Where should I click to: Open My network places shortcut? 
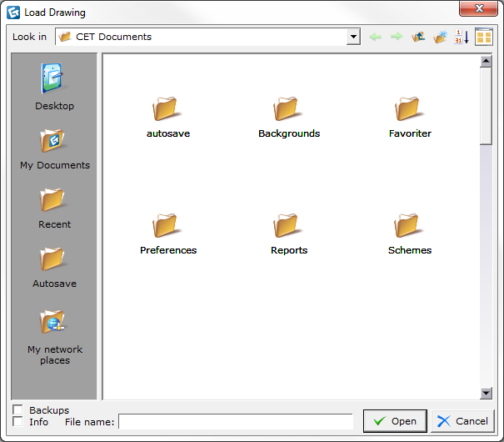[x=55, y=338]
